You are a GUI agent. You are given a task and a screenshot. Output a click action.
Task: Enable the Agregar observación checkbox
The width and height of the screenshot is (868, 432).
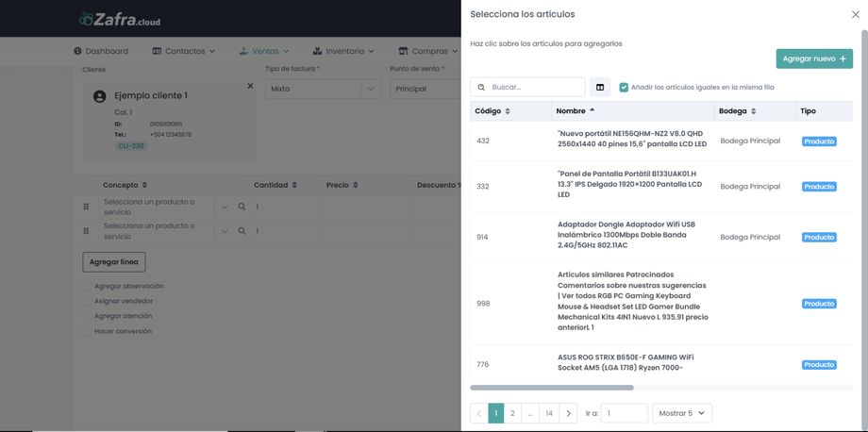pyautogui.click(x=87, y=286)
